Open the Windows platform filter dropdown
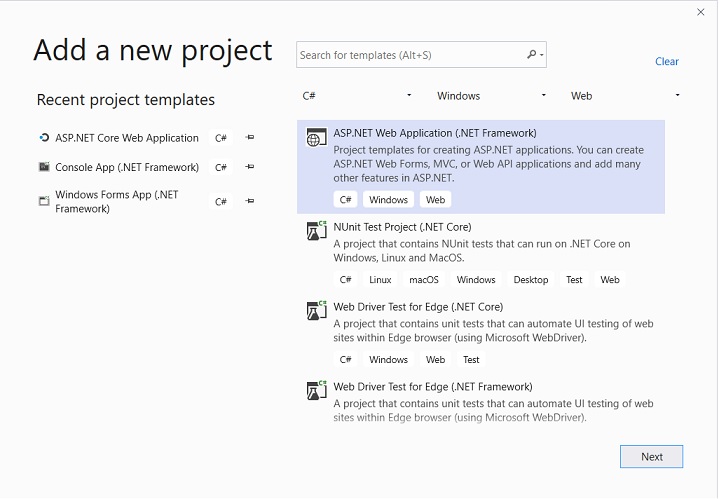 492,96
